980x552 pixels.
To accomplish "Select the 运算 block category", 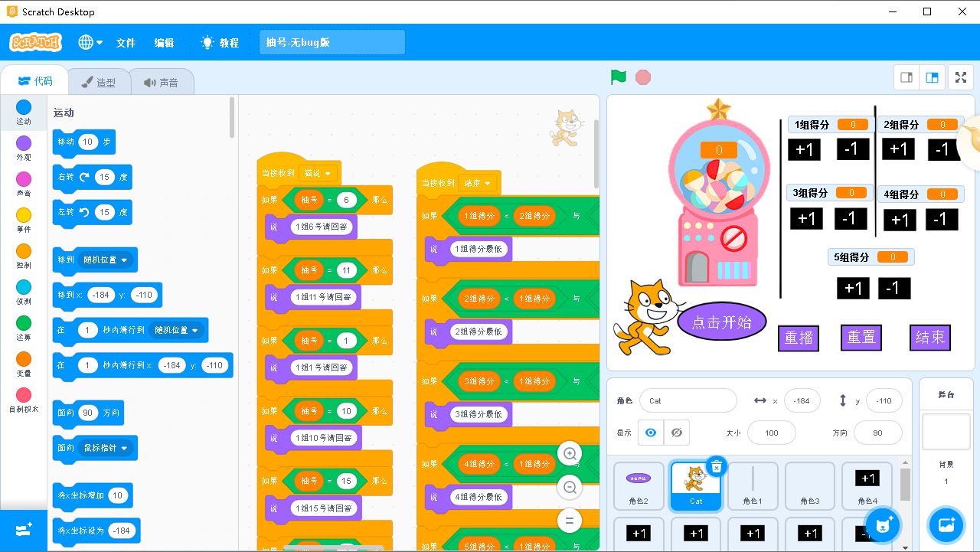I will point(24,328).
